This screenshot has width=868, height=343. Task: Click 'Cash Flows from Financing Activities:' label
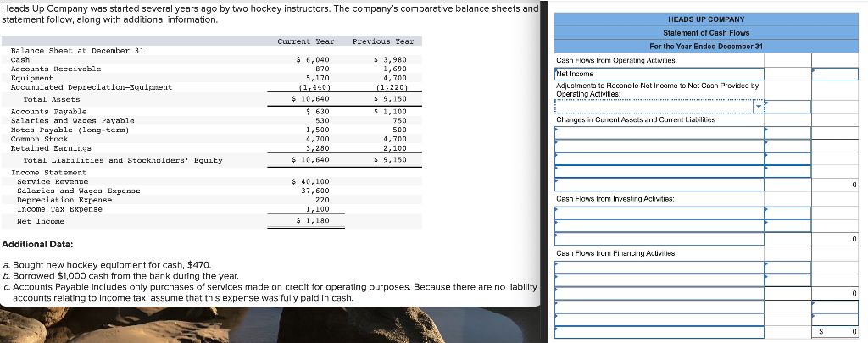(x=617, y=253)
